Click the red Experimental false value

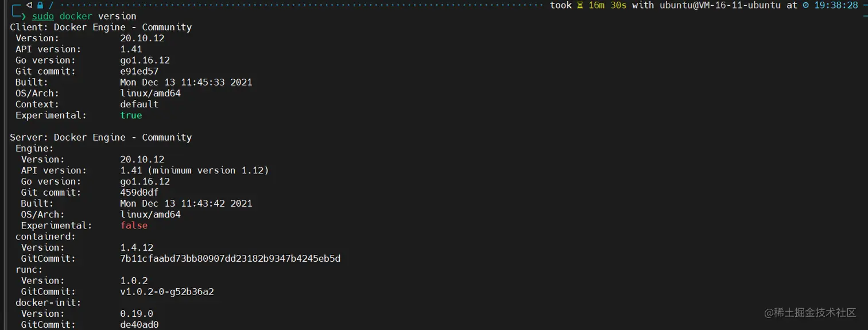tap(134, 226)
